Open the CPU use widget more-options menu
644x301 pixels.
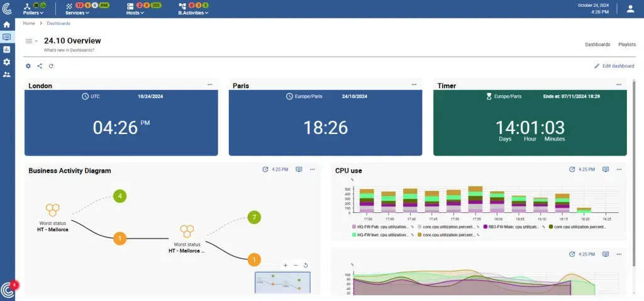pos(619,169)
